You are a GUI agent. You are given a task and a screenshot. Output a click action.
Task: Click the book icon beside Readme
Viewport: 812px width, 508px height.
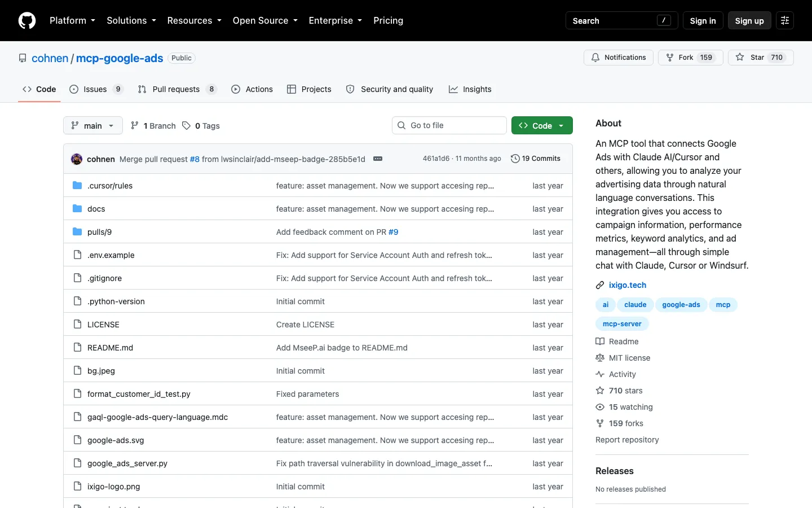pos(600,341)
